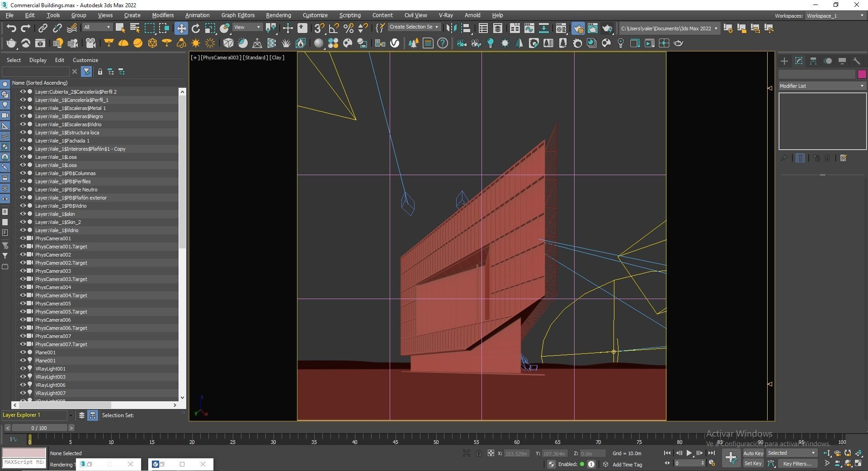Open Select by Name dialog
The width and height of the screenshot is (868, 471).
[135, 29]
